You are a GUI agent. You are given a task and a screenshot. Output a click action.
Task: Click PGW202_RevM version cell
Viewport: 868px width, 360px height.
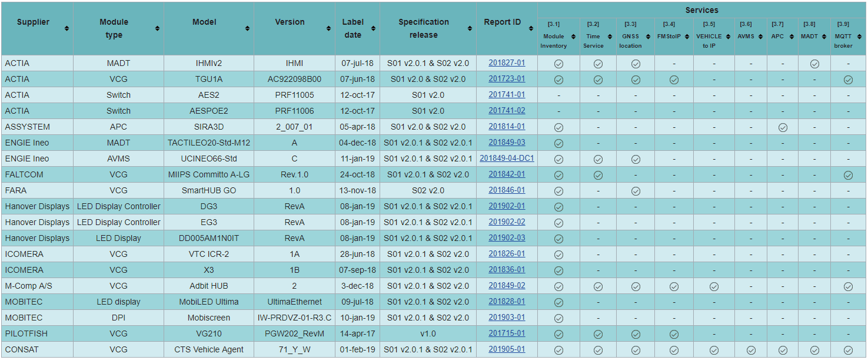coord(294,333)
